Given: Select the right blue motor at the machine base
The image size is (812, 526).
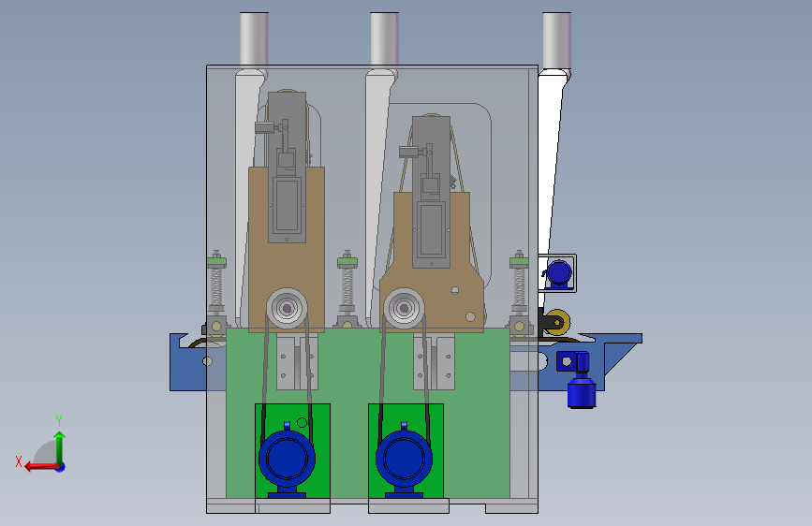Looking at the screenshot, I should pyautogui.click(x=404, y=460).
